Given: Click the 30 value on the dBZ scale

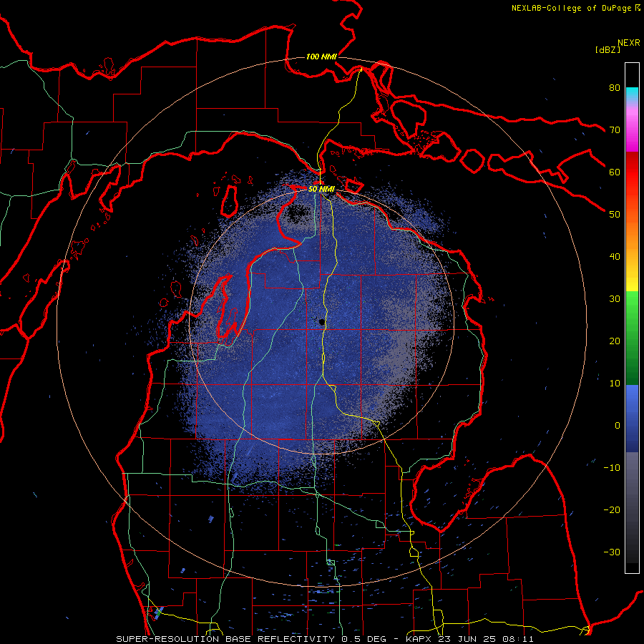Looking at the screenshot, I should point(615,298).
